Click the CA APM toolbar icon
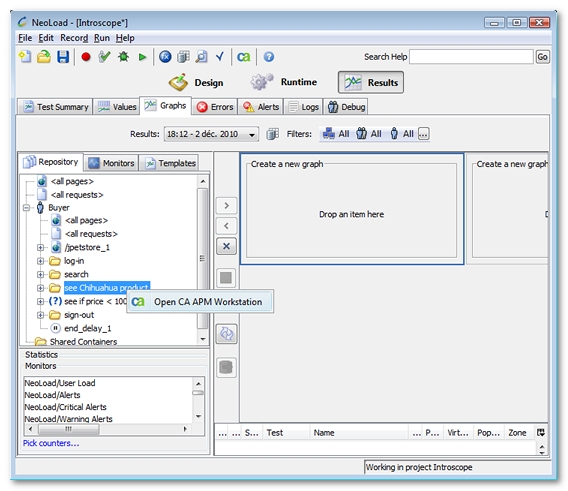568x491 pixels. [x=243, y=57]
